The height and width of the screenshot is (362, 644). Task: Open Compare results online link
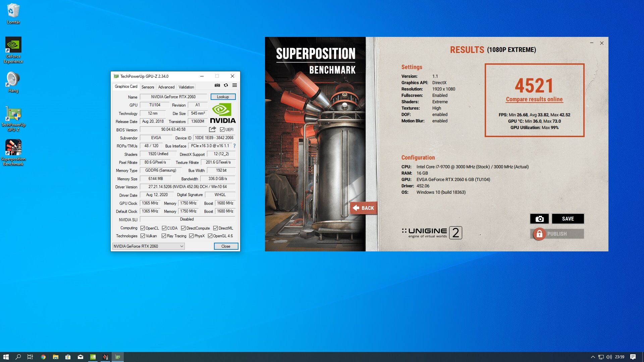(x=534, y=99)
